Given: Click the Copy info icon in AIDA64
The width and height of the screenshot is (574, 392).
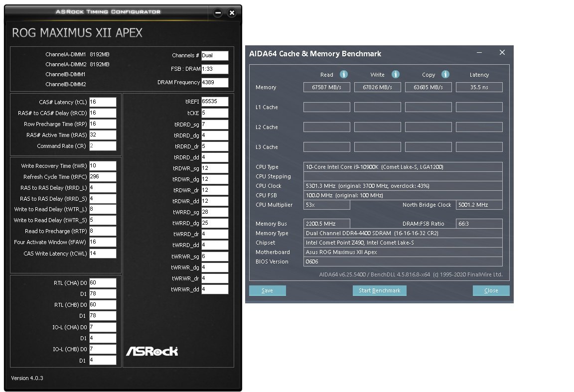Looking at the screenshot, I should pyautogui.click(x=445, y=74).
